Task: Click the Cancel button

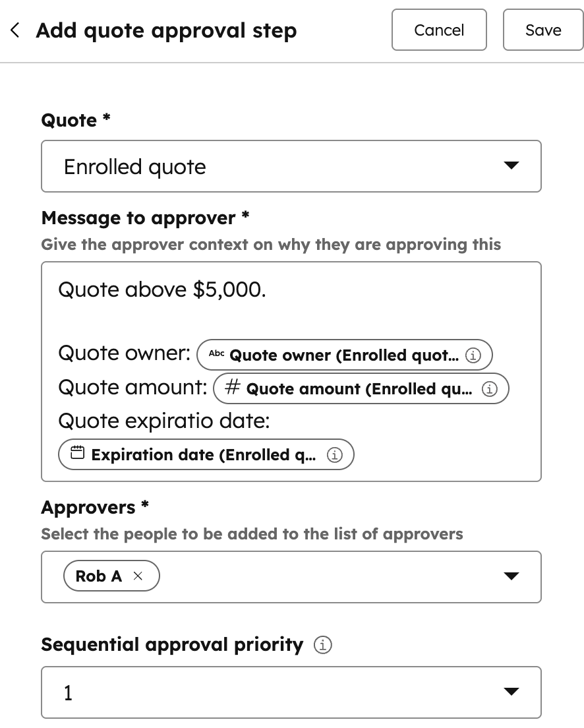Action: point(439,30)
